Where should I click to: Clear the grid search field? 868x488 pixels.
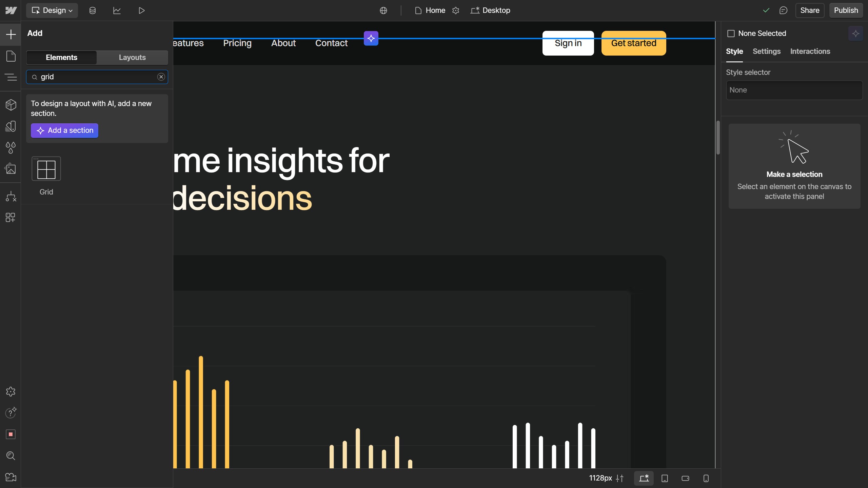point(161,77)
